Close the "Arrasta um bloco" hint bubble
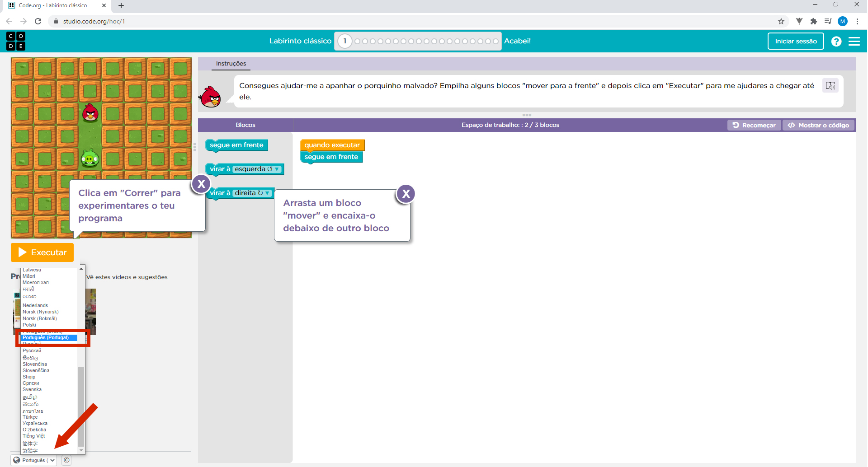 click(x=406, y=194)
